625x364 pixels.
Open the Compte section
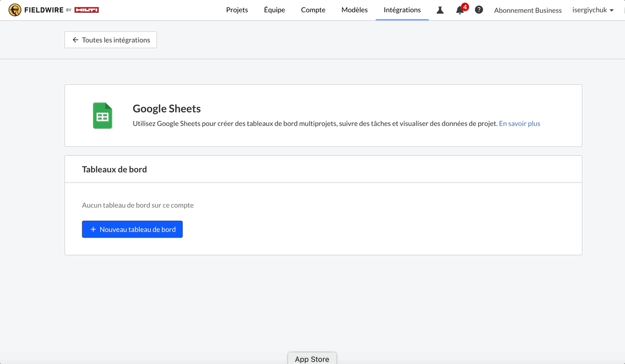point(313,10)
